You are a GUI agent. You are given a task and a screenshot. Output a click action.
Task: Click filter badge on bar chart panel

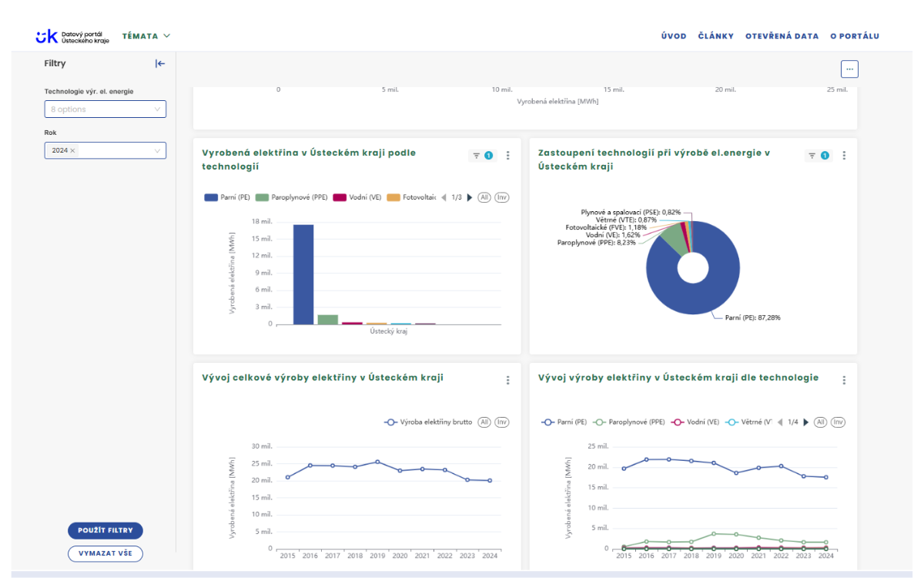[x=483, y=156]
